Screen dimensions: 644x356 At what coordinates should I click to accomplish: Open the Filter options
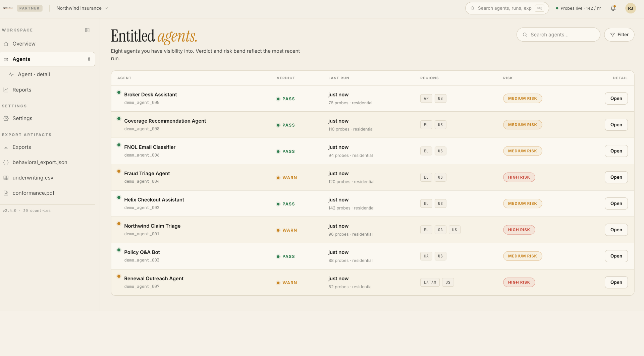(619, 35)
